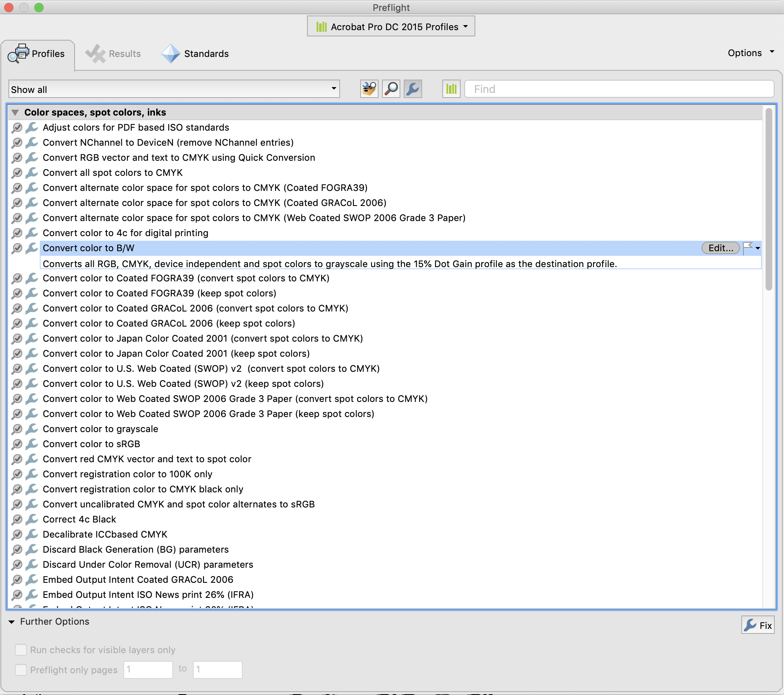Switch to the Results tab

pos(113,54)
